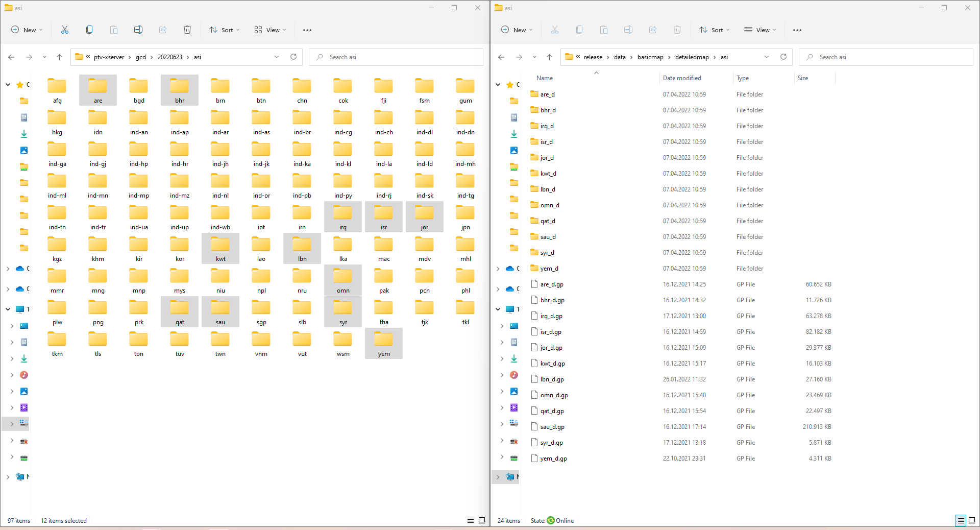The width and height of the screenshot is (980, 530).
Task: Click the detailedmap breadcrumb in right address bar
Action: (692, 57)
